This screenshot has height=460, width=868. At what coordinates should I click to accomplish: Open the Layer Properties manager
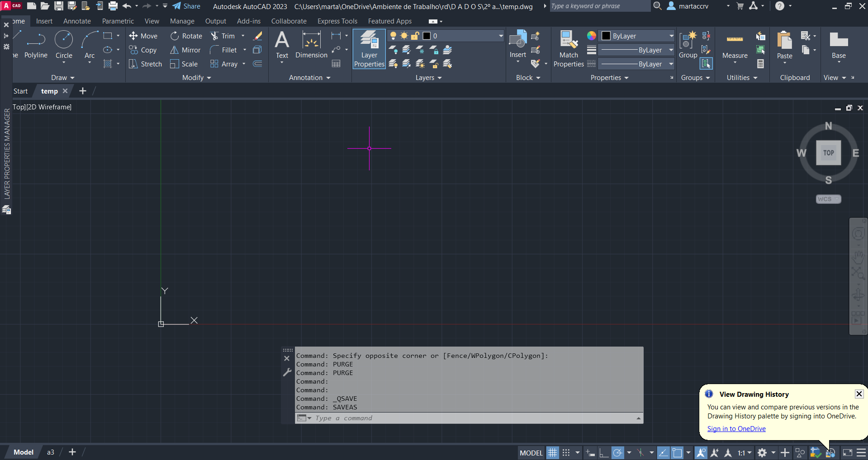point(369,49)
